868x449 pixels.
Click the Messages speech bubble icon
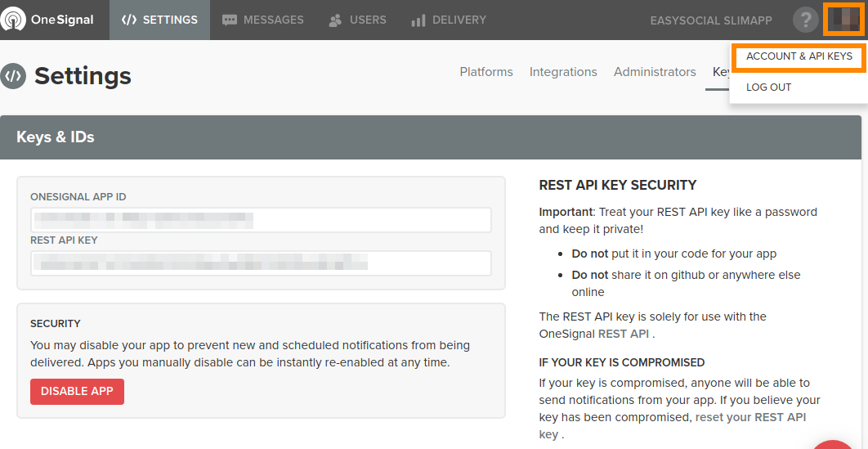point(229,20)
